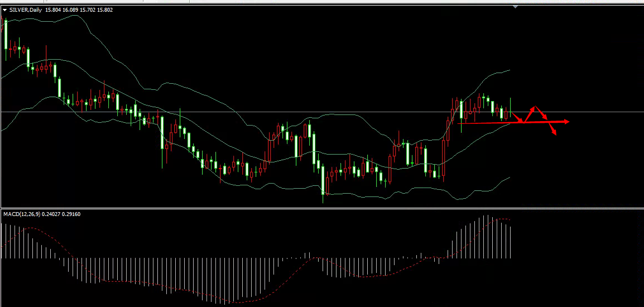
Task: Click the lowest red downward arrowhead
Action: [x=555, y=133]
